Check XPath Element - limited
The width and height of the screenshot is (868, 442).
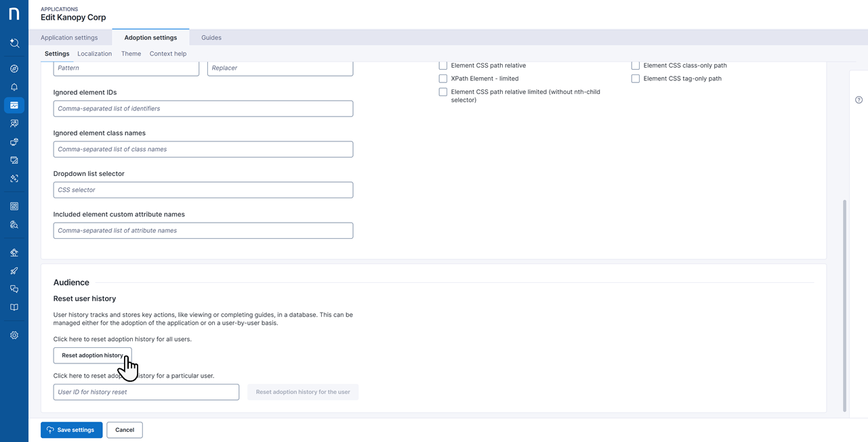click(x=443, y=79)
